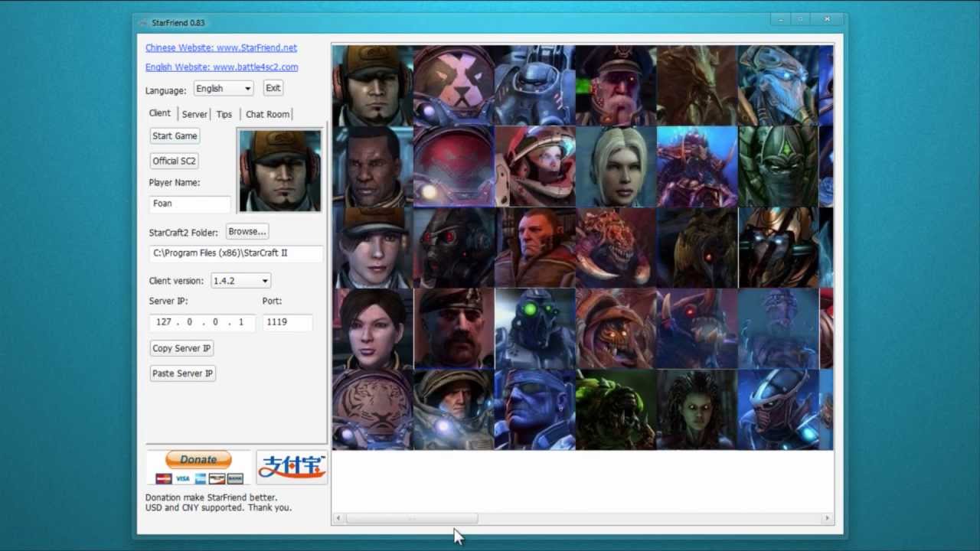Click the avatar gallery horizontal scrollbar thumb

point(412,519)
